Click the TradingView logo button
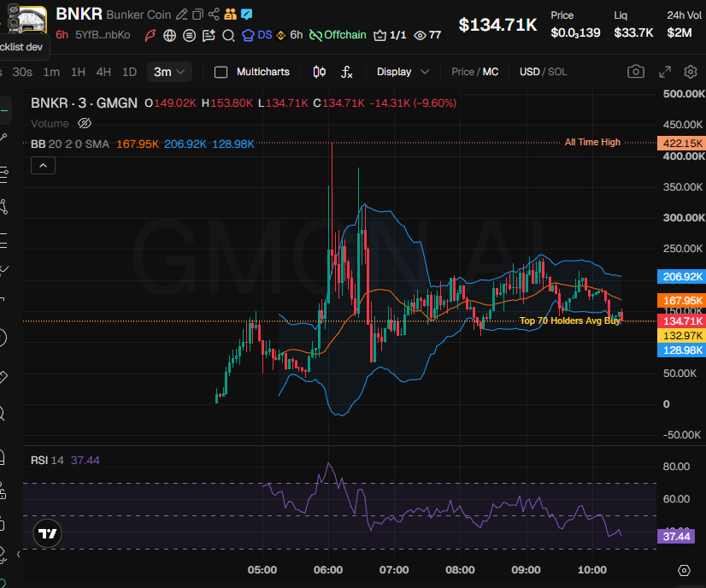Image resolution: width=706 pixels, height=588 pixels. pos(47,533)
